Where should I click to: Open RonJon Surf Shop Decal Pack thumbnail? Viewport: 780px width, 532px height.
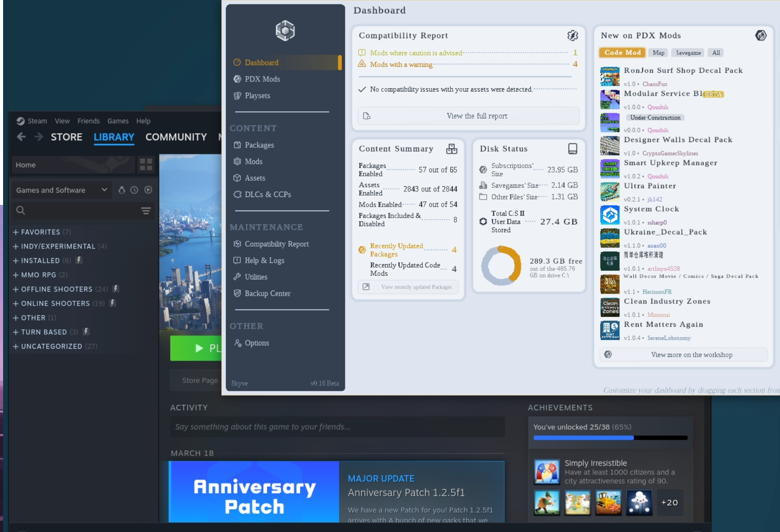[610, 77]
